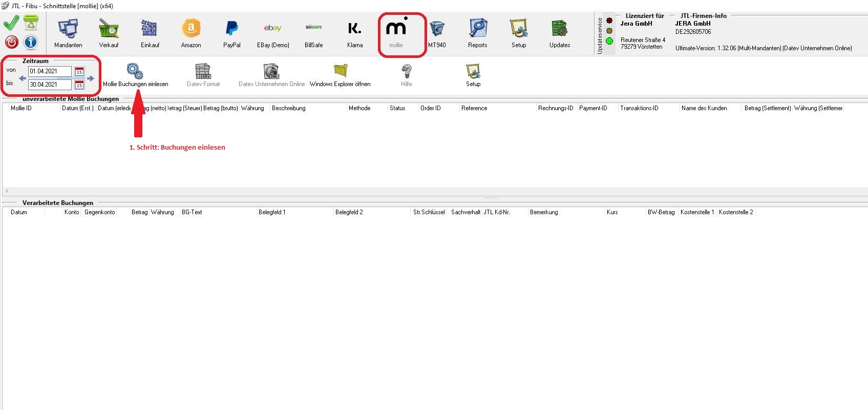Open calendar picker for 'bis' date
This screenshot has width=868, height=410.
(79, 85)
